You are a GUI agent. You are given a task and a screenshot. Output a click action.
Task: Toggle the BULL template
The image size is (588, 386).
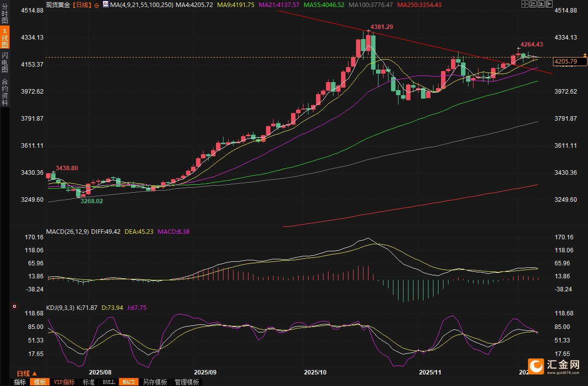point(109,382)
